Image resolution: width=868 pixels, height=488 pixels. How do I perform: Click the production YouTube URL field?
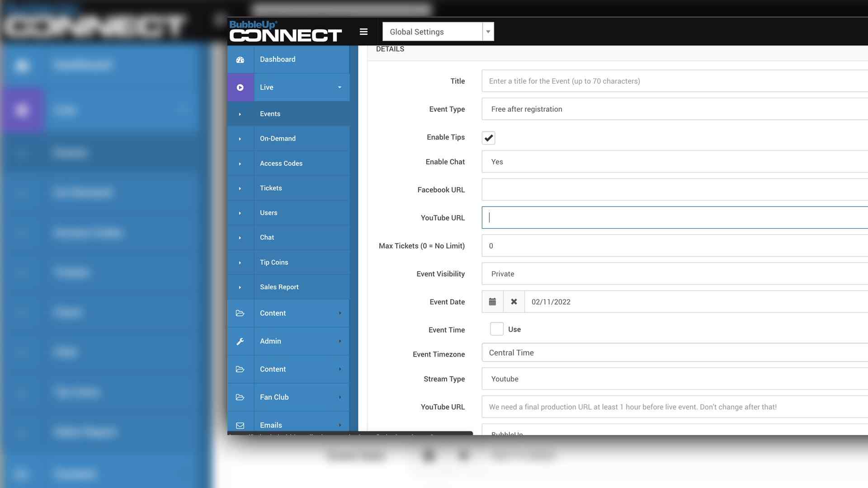(x=675, y=407)
